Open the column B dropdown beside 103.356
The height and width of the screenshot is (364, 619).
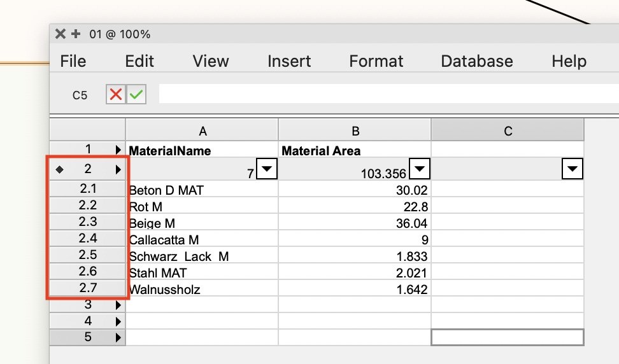point(420,169)
